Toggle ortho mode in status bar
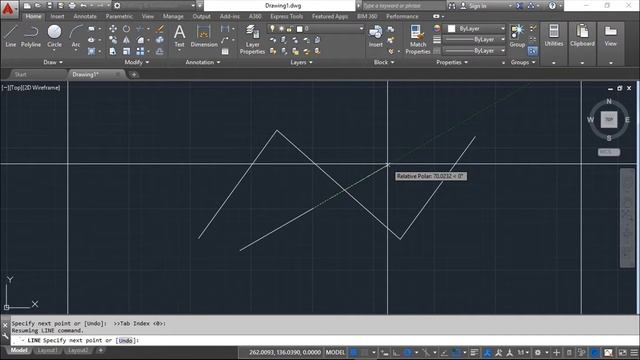This screenshot has height=360, width=640. 396,352
